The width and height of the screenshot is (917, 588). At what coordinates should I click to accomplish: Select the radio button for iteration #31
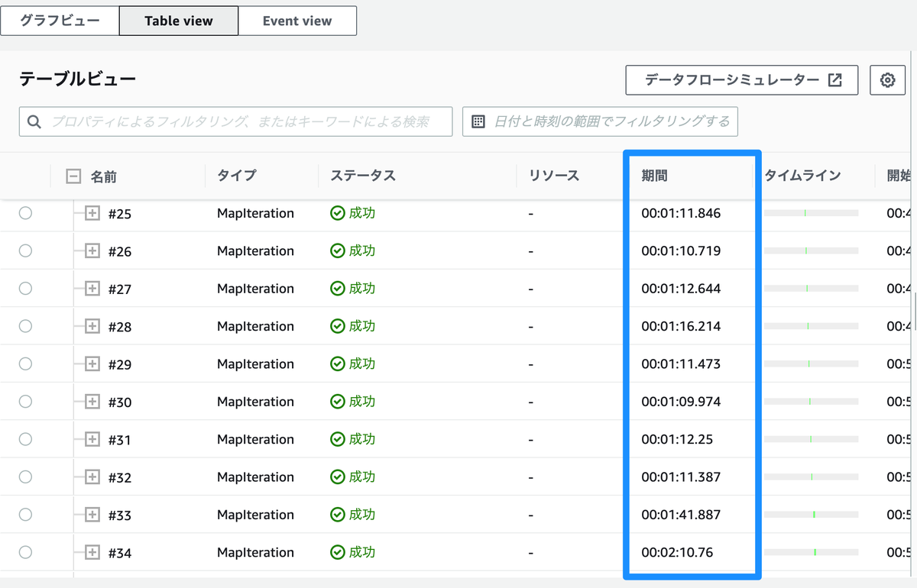[24, 439]
